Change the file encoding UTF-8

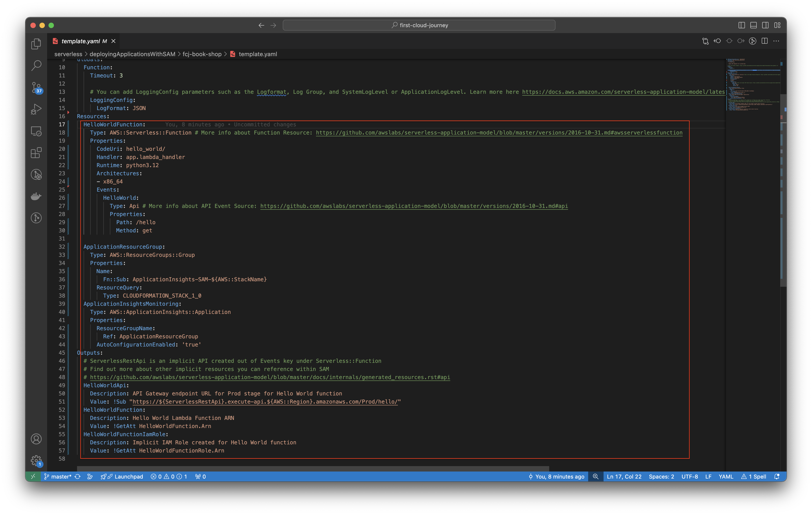(x=690, y=476)
